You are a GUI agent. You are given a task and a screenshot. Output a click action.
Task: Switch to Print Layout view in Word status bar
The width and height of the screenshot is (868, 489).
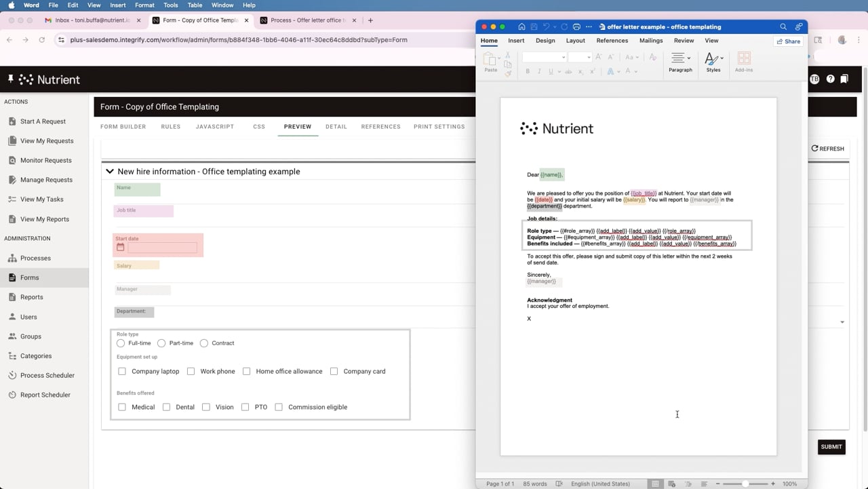655,484
